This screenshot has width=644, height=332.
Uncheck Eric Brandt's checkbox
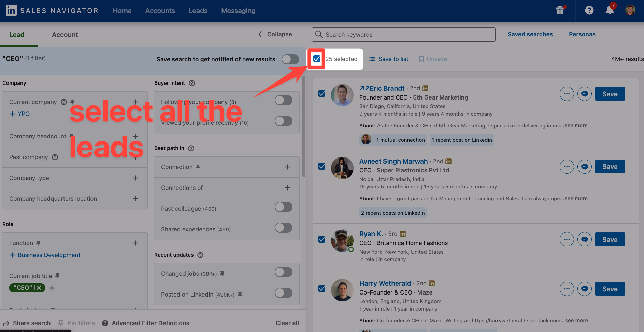pos(322,93)
